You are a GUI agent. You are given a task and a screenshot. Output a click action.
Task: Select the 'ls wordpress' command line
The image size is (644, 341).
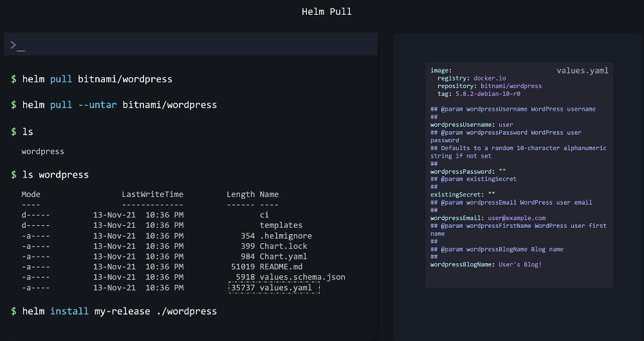(50, 174)
